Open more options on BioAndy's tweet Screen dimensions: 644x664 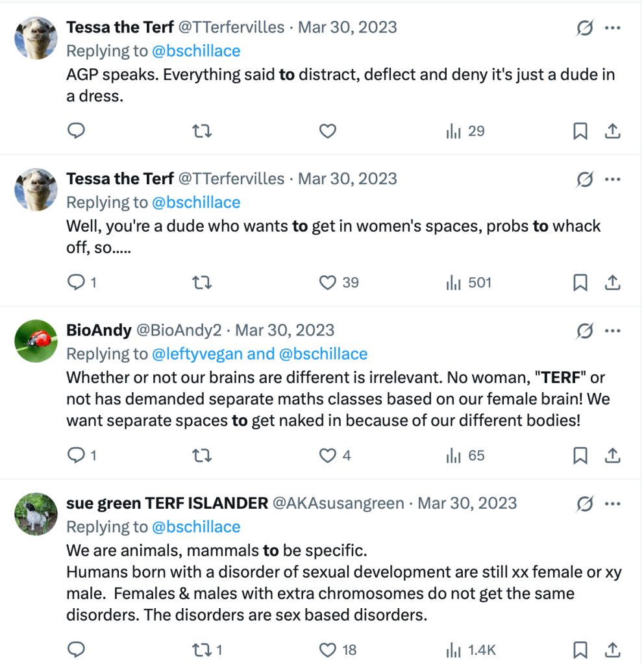[x=613, y=331]
